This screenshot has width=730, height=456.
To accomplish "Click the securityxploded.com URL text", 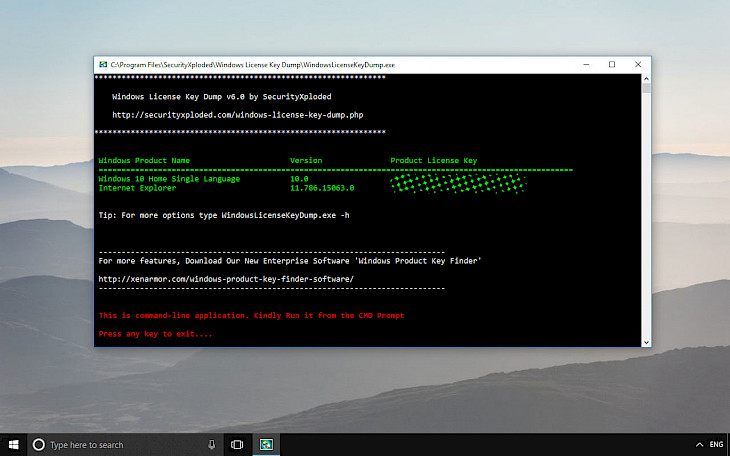I will click(237, 115).
